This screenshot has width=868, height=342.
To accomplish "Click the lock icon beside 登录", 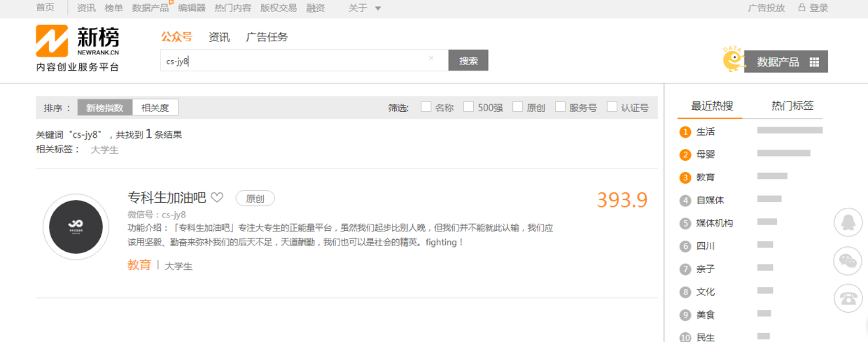I will [801, 8].
